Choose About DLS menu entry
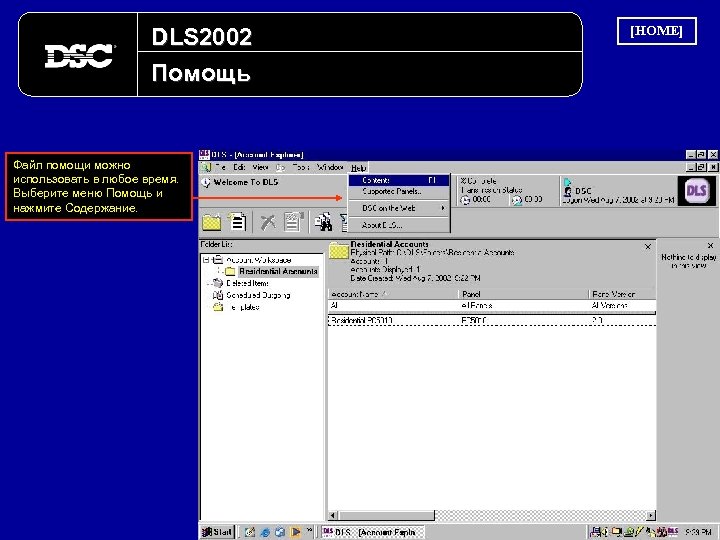This screenshot has height=540, width=720. point(399,225)
